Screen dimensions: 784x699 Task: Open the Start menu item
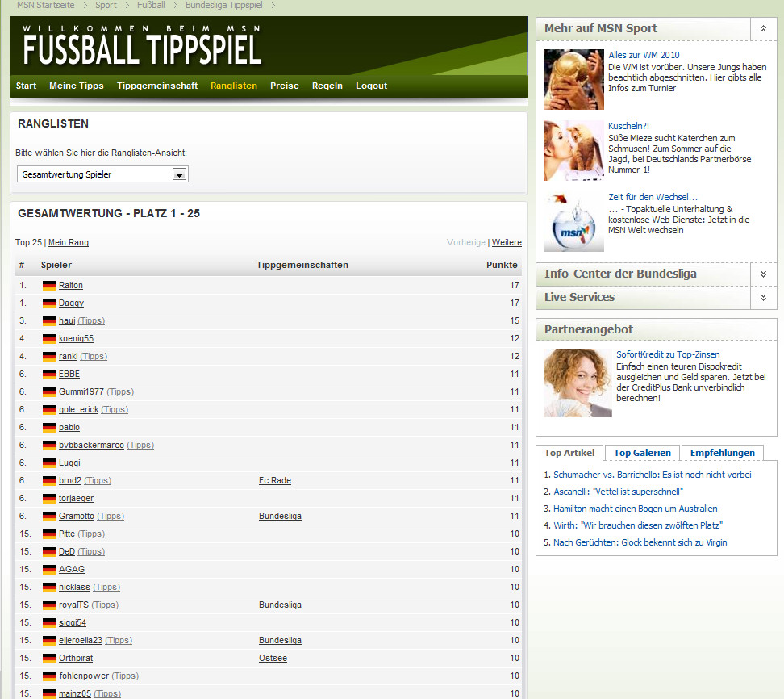(x=26, y=86)
